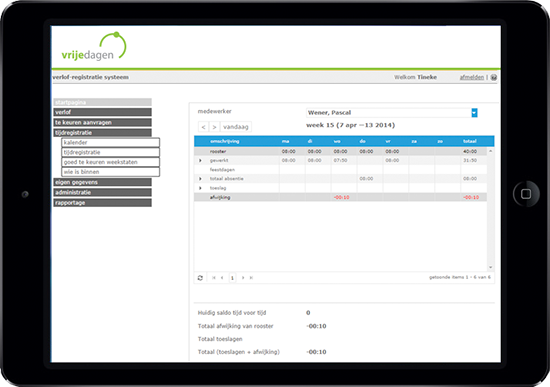Select page number 1 in pager
The height and width of the screenshot is (387, 550).
(x=232, y=278)
